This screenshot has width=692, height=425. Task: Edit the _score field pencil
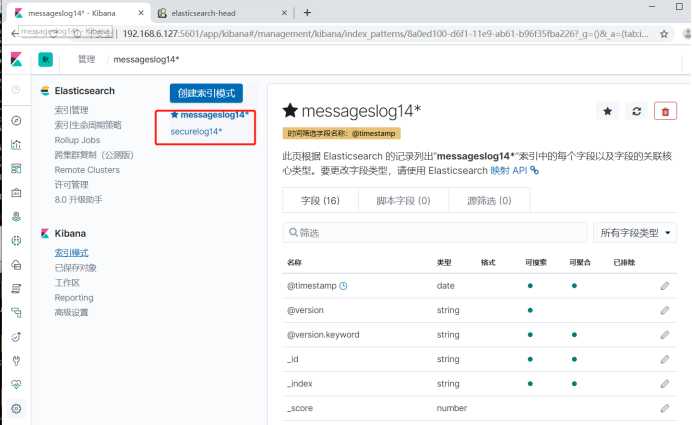point(665,408)
